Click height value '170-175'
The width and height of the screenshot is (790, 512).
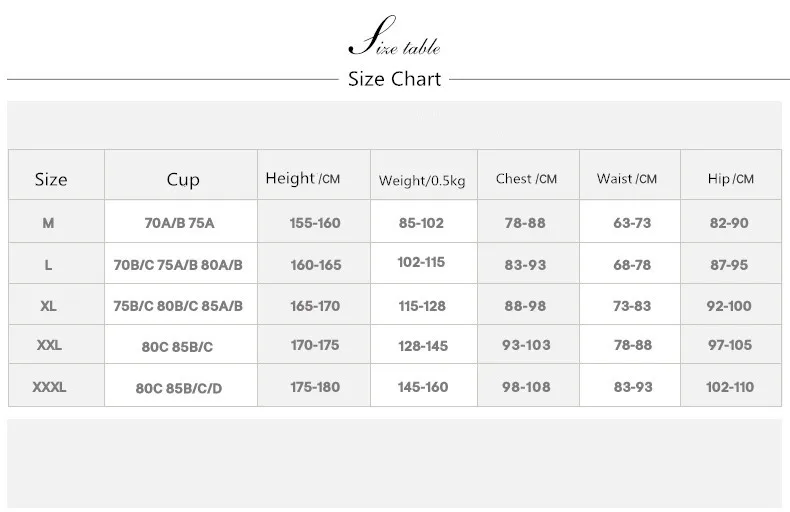pyautogui.click(x=315, y=345)
